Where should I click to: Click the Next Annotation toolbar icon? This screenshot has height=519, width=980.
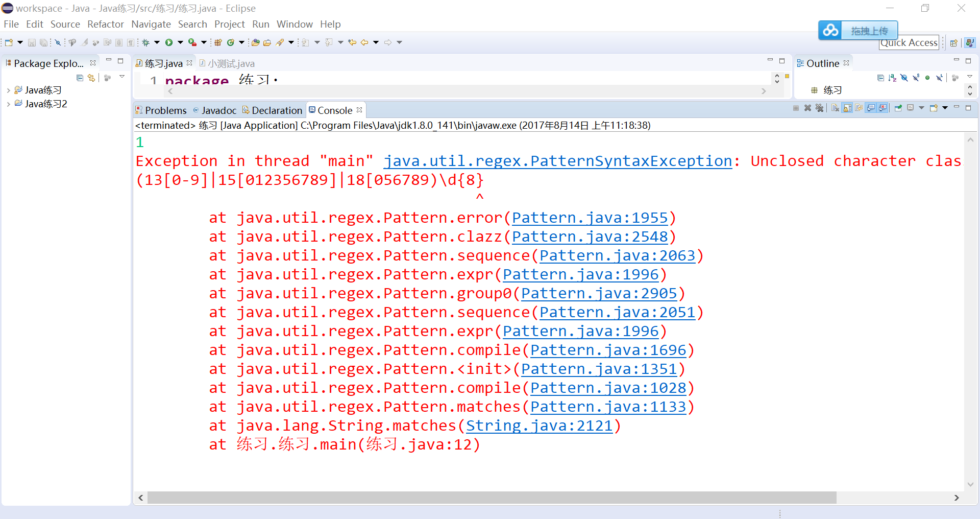click(x=305, y=42)
